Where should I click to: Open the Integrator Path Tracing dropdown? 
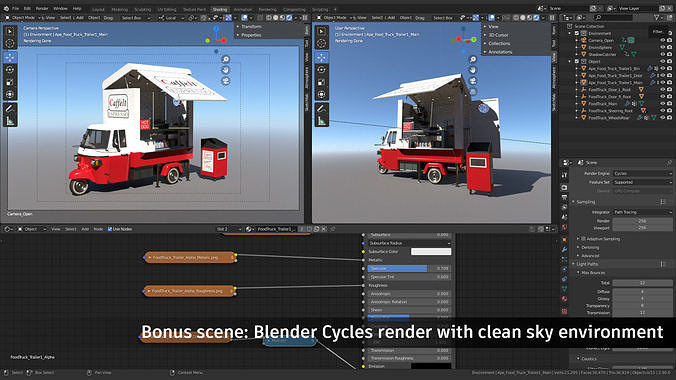point(642,212)
